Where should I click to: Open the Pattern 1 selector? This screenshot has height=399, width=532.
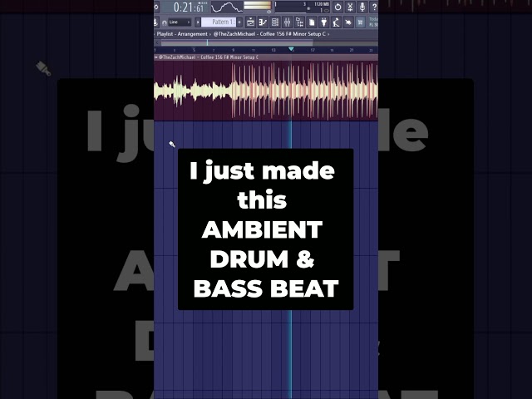click(219, 22)
